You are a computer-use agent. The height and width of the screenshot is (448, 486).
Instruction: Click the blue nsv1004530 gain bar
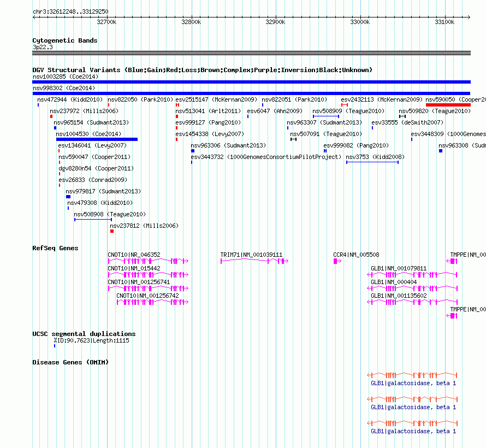tap(97, 139)
